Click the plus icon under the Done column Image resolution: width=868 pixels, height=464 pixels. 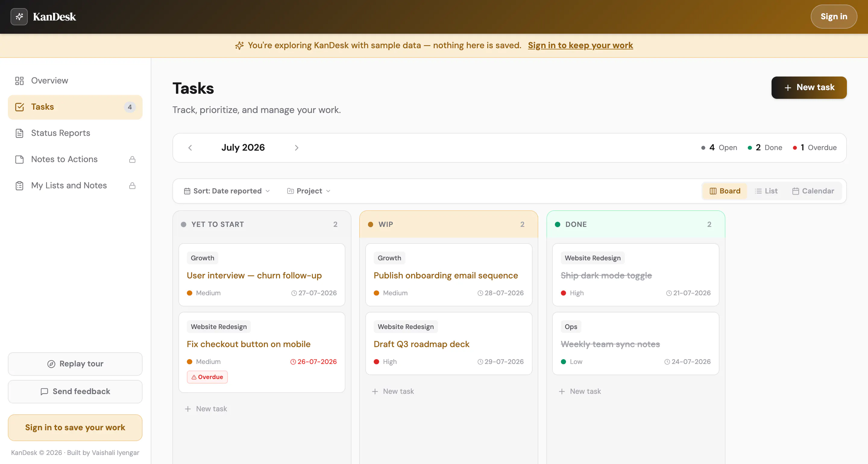tap(562, 392)
